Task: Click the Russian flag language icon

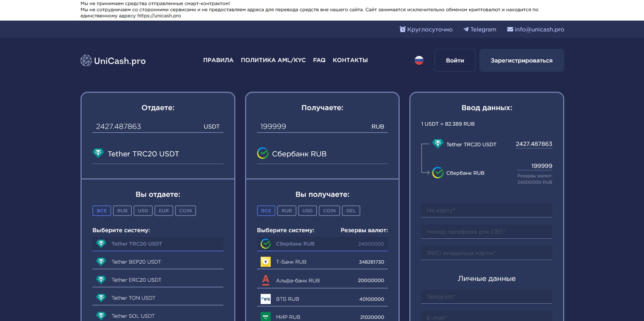Action: click(419, 60)
